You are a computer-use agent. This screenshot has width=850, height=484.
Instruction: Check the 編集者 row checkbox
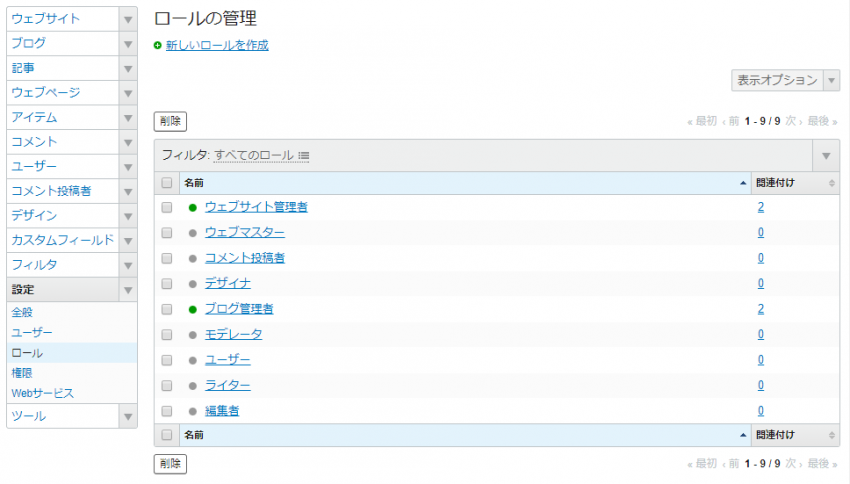tap(167, 411)
